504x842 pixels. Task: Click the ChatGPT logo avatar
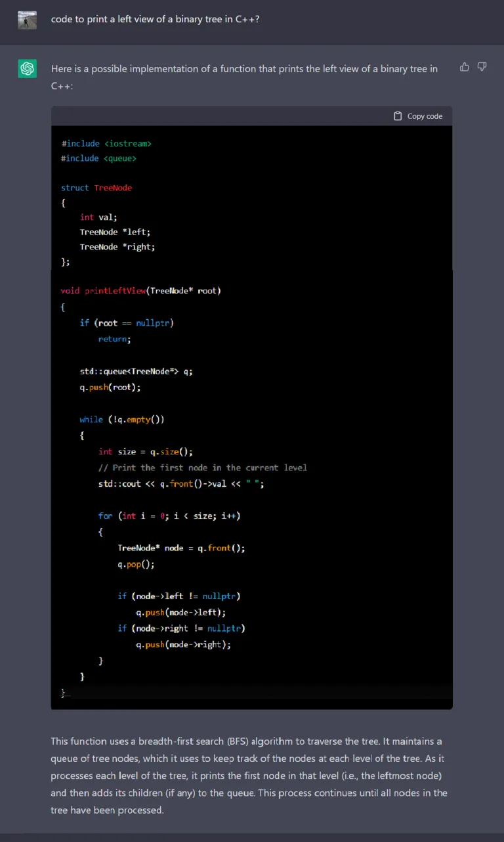(x=27, y=68)
